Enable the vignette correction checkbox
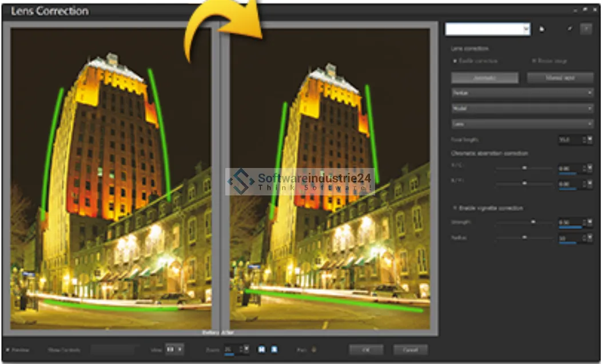The height and width of the screenshot is (364, 601). point(455,208)
